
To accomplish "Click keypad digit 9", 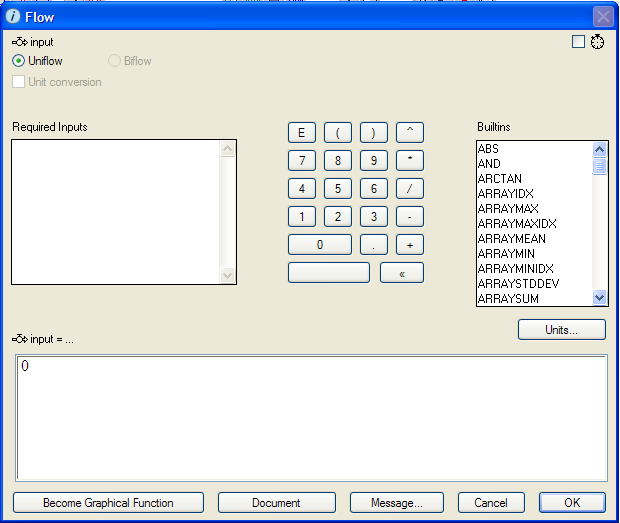I will coord(374,160).
